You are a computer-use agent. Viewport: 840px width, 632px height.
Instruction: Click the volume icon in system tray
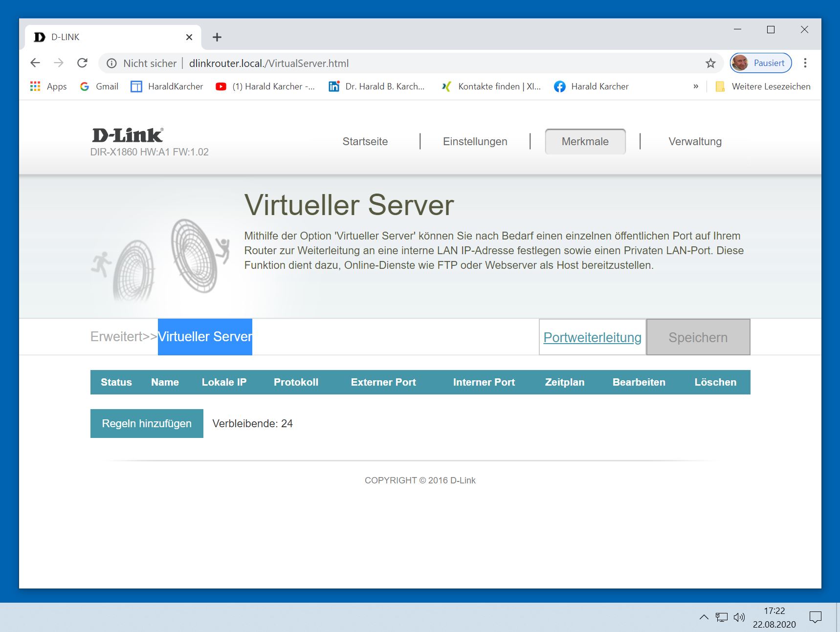pos(739,617)
